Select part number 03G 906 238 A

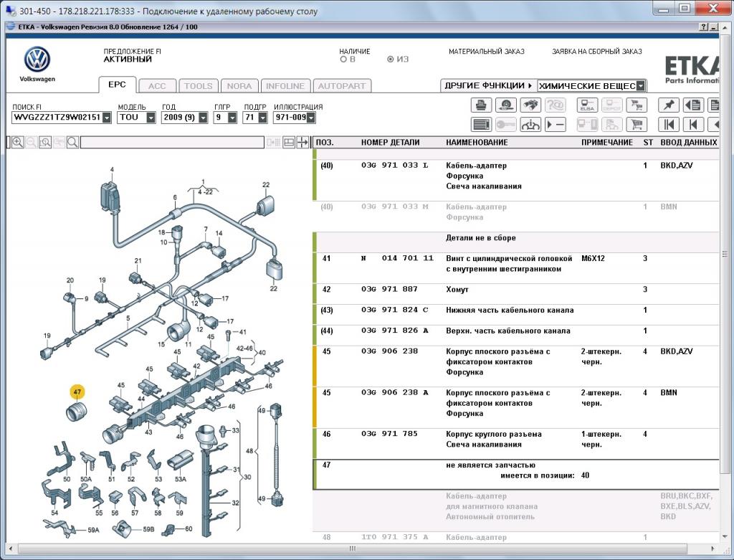[395, 392]
